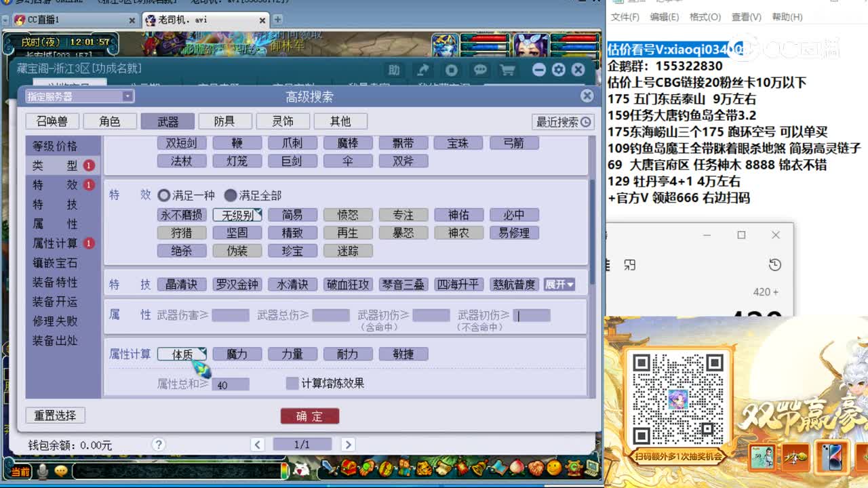Screen dimensions: 868x488
Task: Open the shopping cart icon
Action: pyautogui.click(x=507, y=70)
